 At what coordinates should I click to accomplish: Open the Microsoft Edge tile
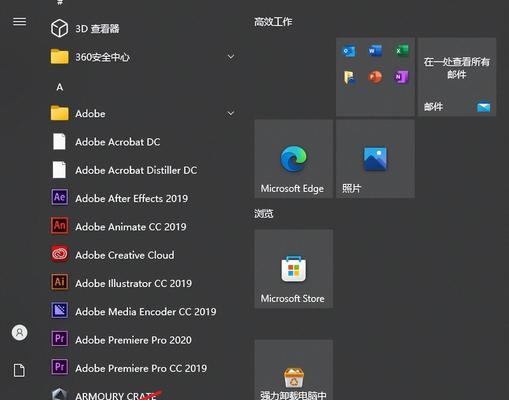click(x=293, y=159)
